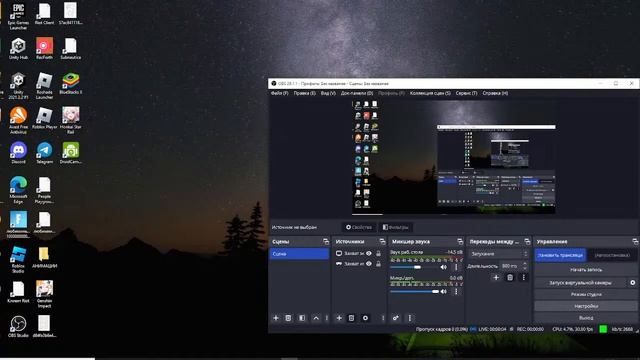Toggle visibility of game capture source

coord(369,264)
